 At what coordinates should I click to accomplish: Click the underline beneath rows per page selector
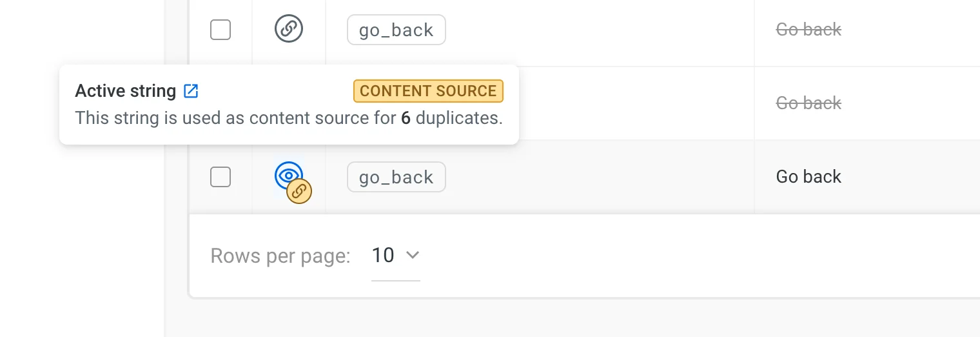(x=396, y=280)
